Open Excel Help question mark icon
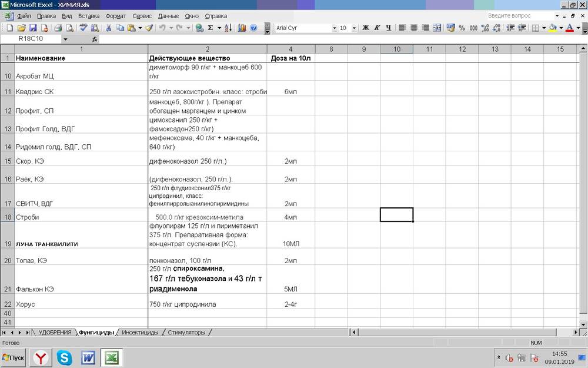 [x=253, y=28]
